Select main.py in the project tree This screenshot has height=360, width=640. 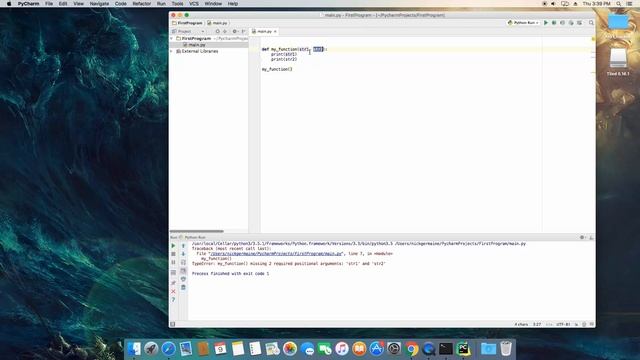tap(197, 45)
